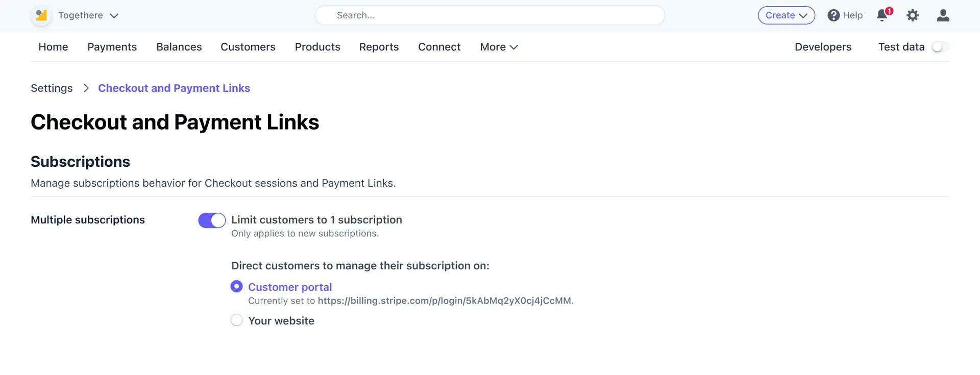This screenshot has width=980, height=375.
Task: Click the Settings breadcrumb link
Action: 52,88
